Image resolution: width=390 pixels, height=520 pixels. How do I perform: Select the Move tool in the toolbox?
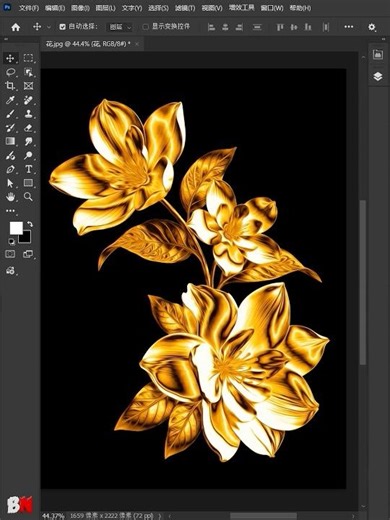tap(10, 58)
